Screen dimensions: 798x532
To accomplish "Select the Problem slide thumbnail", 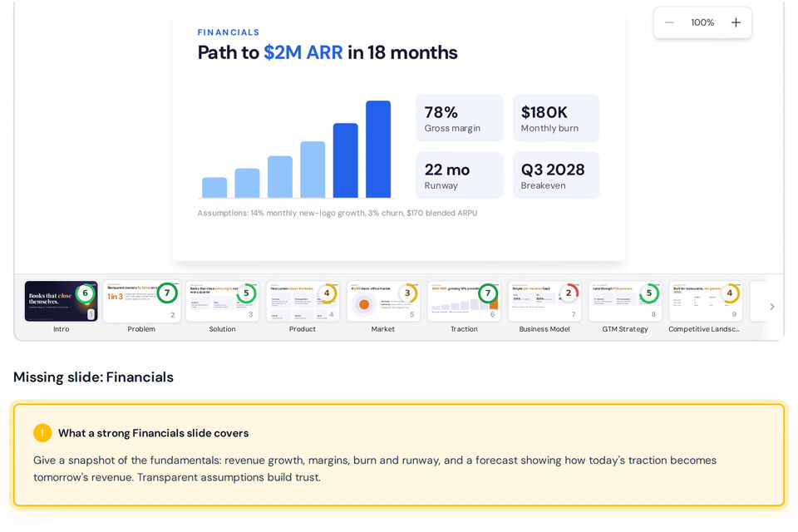I will click(x=141, y=301).
